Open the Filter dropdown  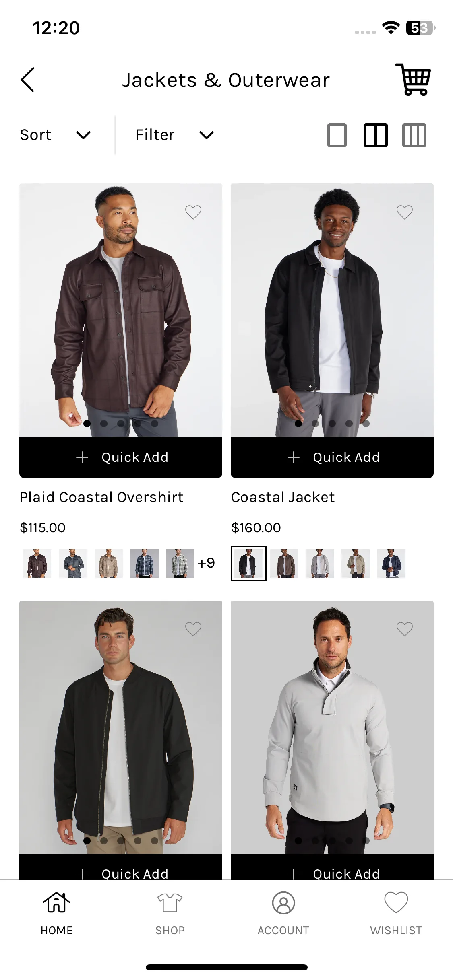click(174, 135)
